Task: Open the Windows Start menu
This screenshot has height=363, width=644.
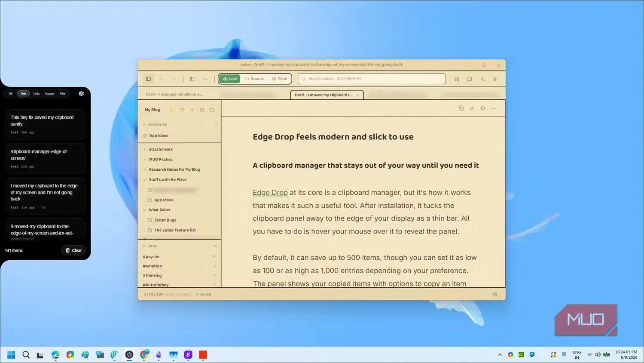Action: 11,354
